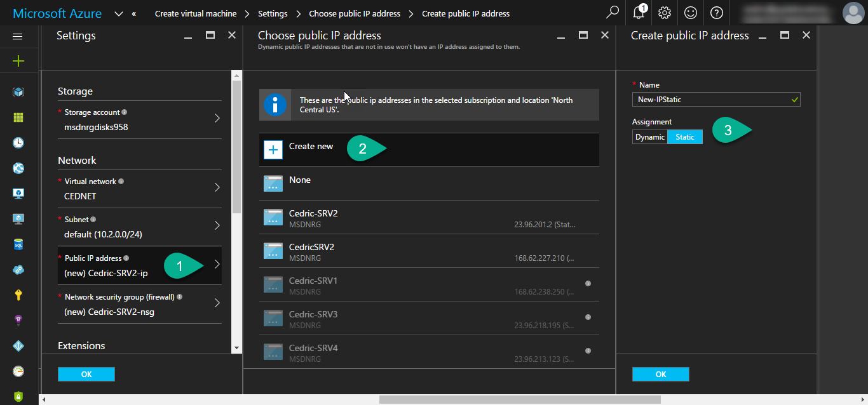Viewport: 868px width, 405px height.
Task: Open the blue cube Resource groups icon
Action: coord(18,92)
